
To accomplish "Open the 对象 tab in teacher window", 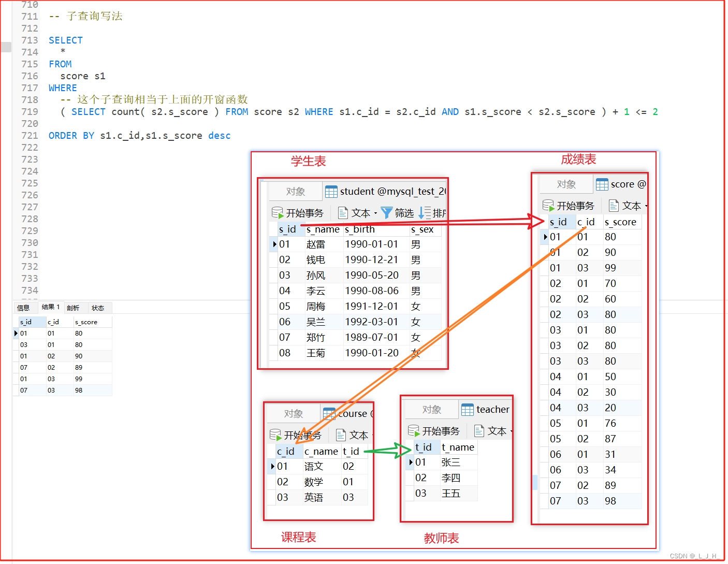I will [432, 410].
